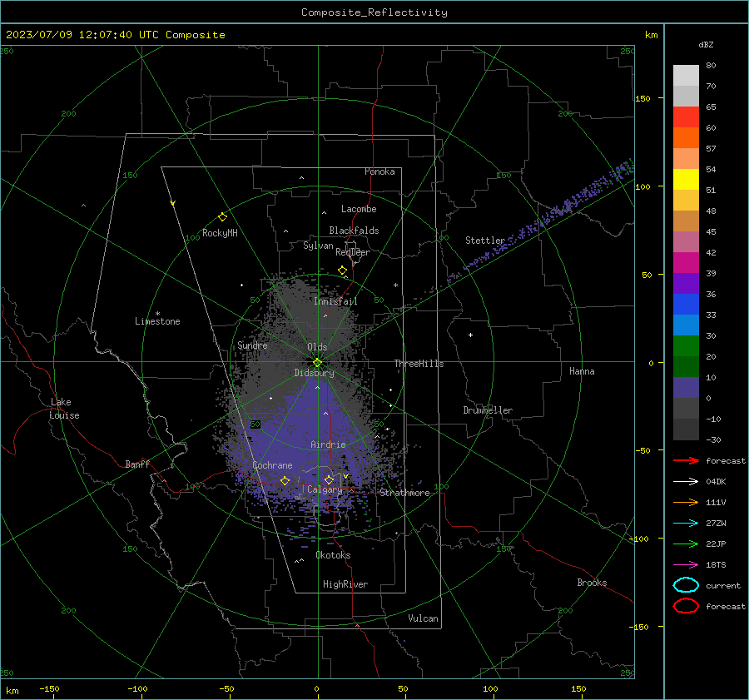Click the Limestone label
The image size is (749, 700).
tap(157, 321)
